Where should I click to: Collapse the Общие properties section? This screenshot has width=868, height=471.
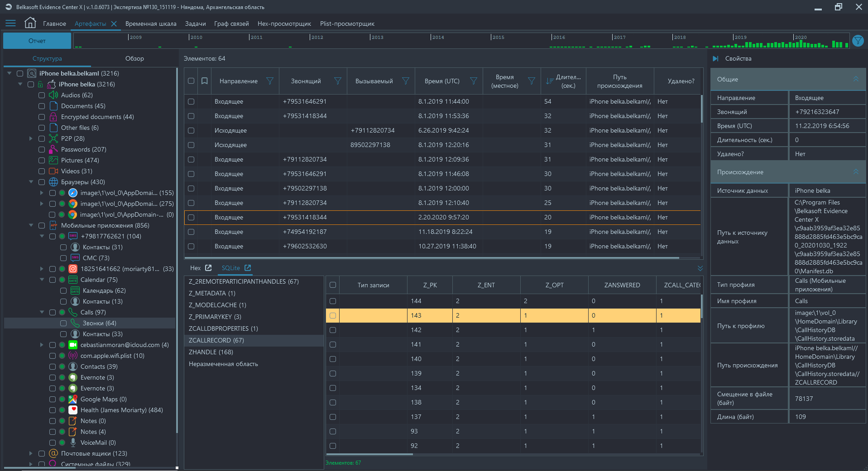coord(856,79)
